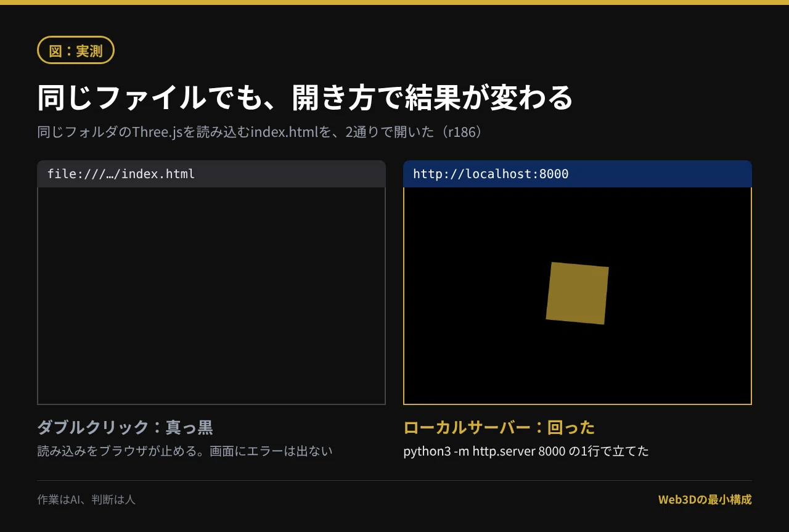This screenshot has height=532, width=789.
Task: Click the caption ダブルクリック：真っ黒
Action: 125,427
